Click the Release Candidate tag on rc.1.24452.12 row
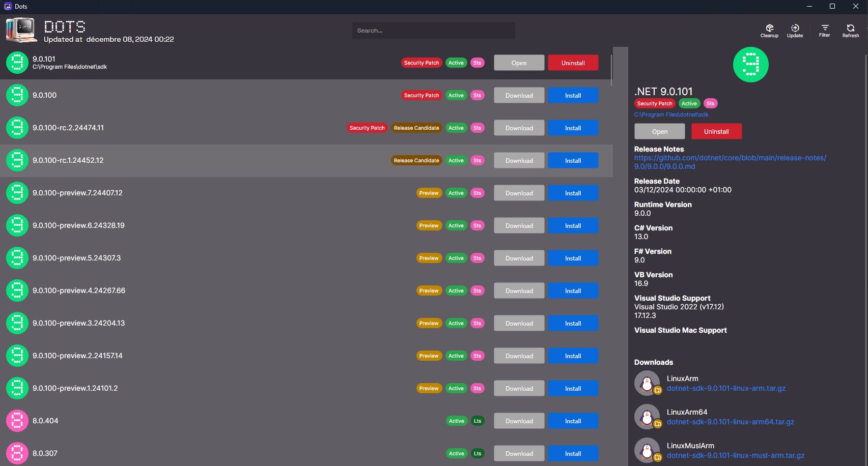 (x=416, y=160)
